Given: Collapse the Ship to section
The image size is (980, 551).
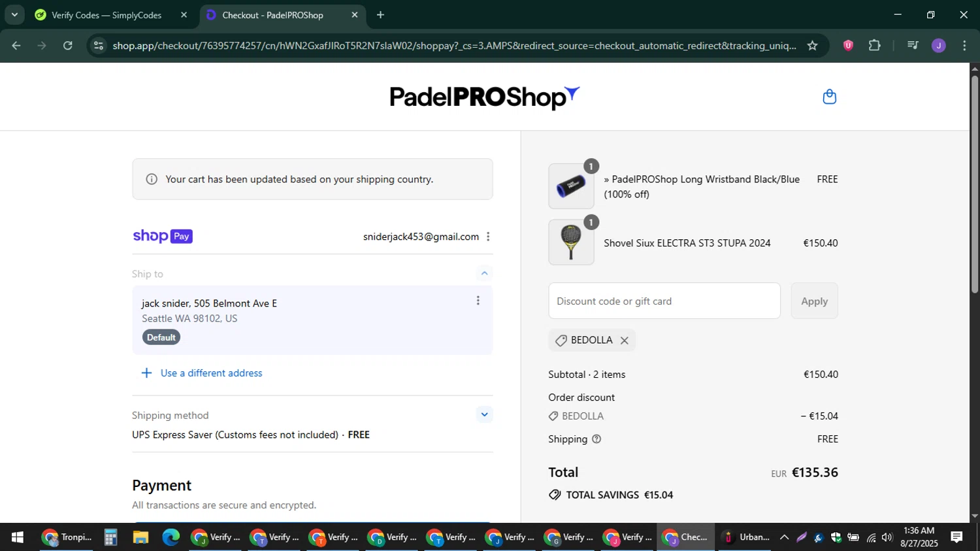Looking at the screenshot, I should coord(484,273).
